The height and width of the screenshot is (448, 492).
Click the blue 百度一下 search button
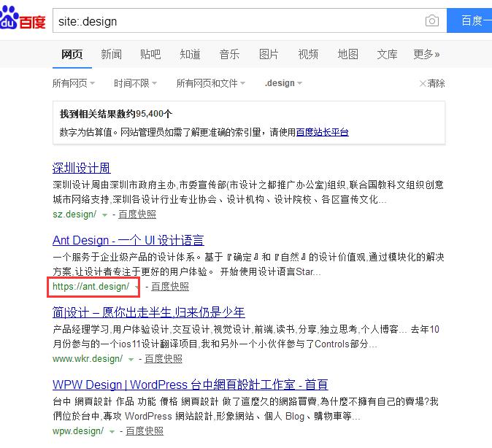point(469,20)
